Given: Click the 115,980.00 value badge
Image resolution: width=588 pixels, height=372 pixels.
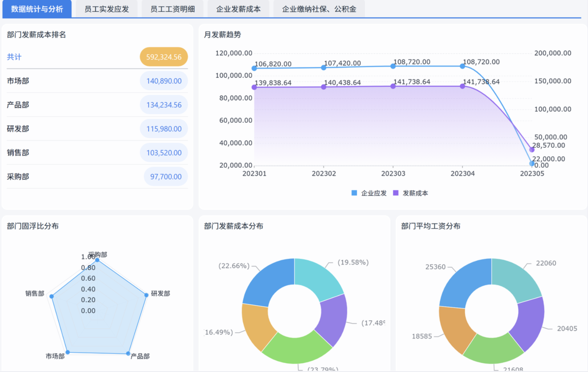Looking at the screenshot, I should 164,129.
